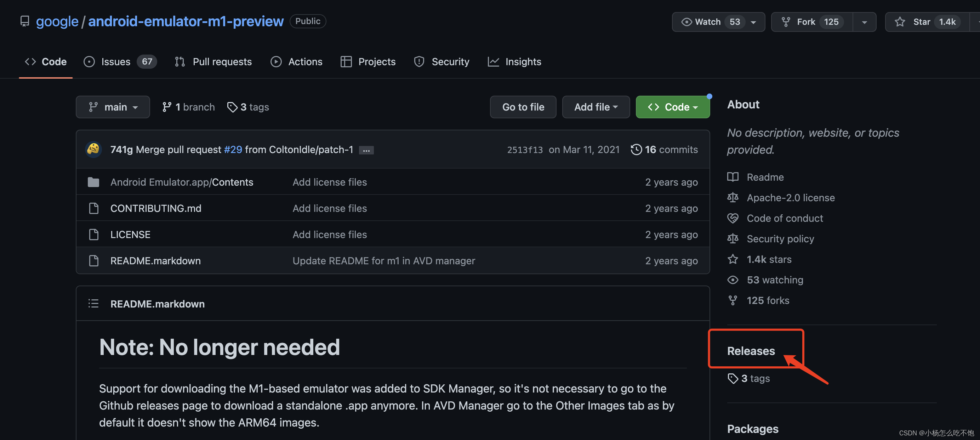Open the README.markdown file entry
Viewport: 980px width, 440px height.
pos(155,261)
